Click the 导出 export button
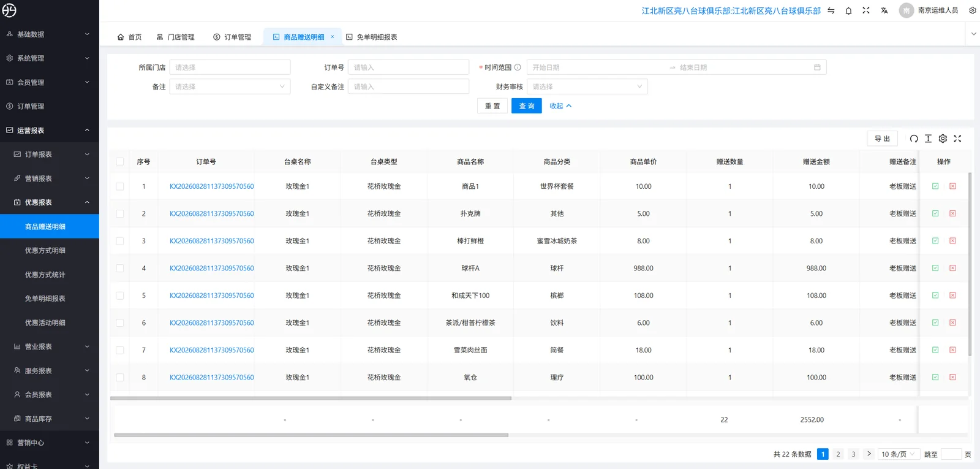The width and height of the screenshot is (980, 469). click(882, 139)
